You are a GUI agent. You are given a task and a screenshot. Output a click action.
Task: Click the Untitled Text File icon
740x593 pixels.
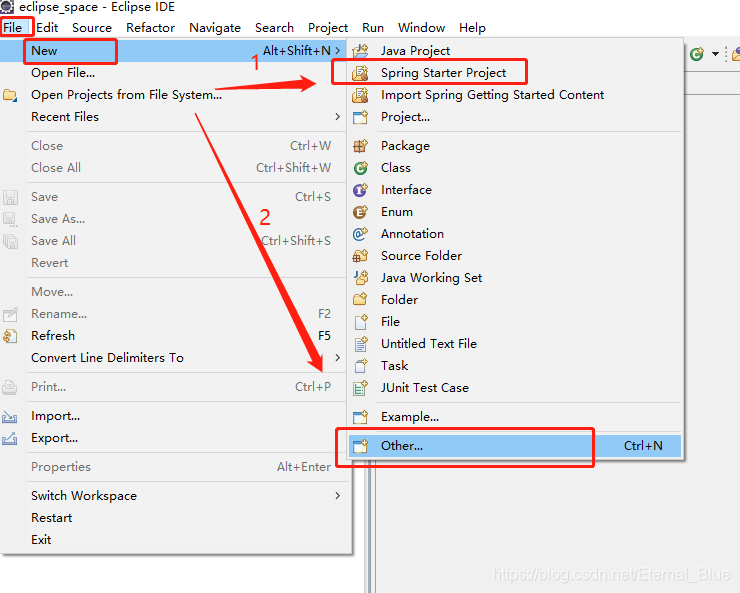pyautogui.click(x=361, y=343)
